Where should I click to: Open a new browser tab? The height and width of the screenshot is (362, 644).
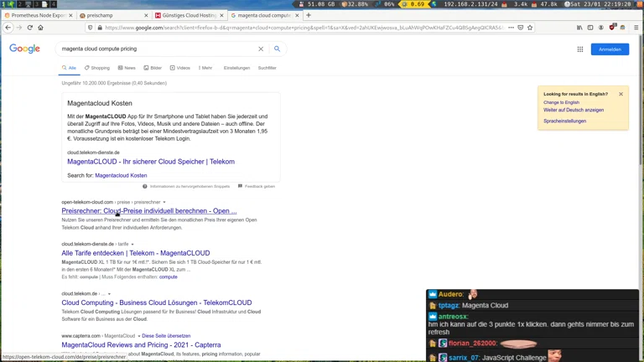click(309, 15)
